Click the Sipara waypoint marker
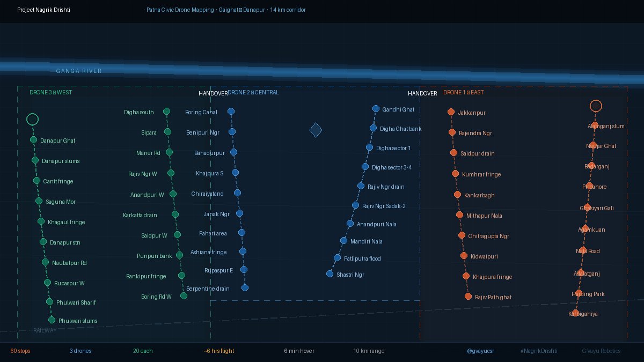 167,132
